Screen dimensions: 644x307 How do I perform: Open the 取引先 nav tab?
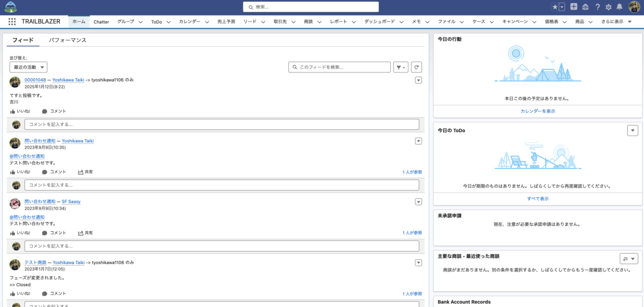pos(280,22)
